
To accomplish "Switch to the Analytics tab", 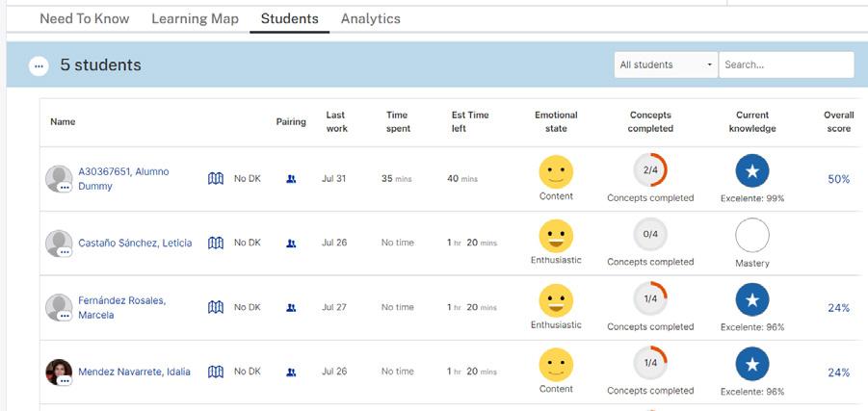I will tap(370, 18).
